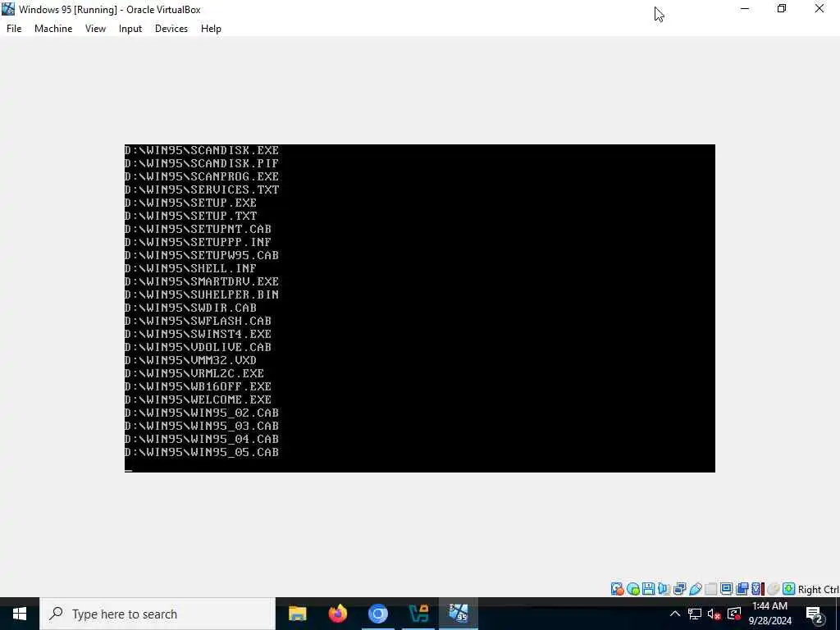Click the virtualization features V icon
840x630 pixels.
point(757,589)
